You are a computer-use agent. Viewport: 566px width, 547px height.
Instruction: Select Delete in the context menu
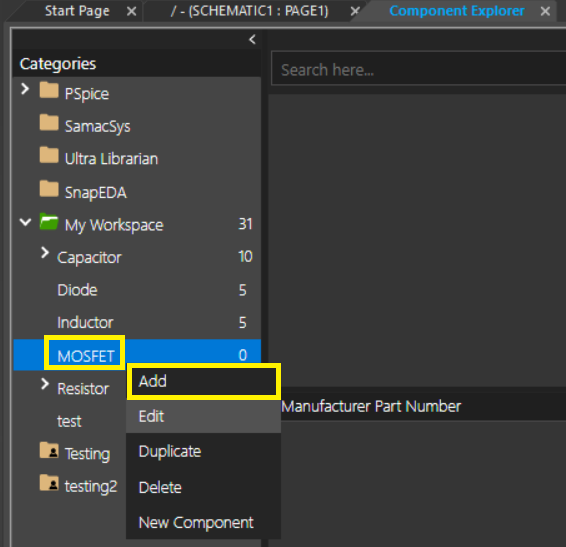[204, 487]
